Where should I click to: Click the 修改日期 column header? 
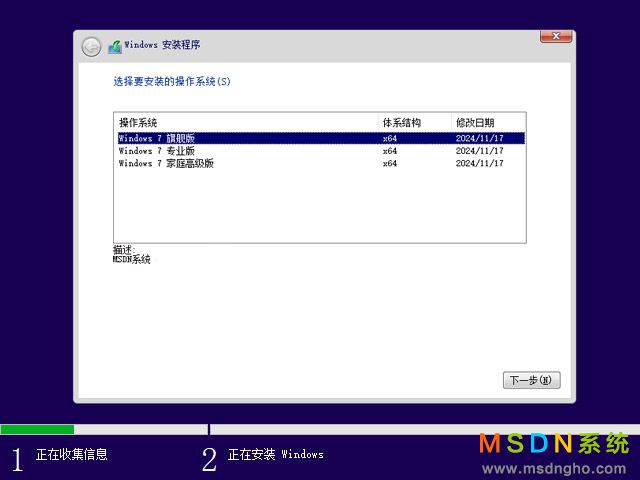click(x=488, y=122)
